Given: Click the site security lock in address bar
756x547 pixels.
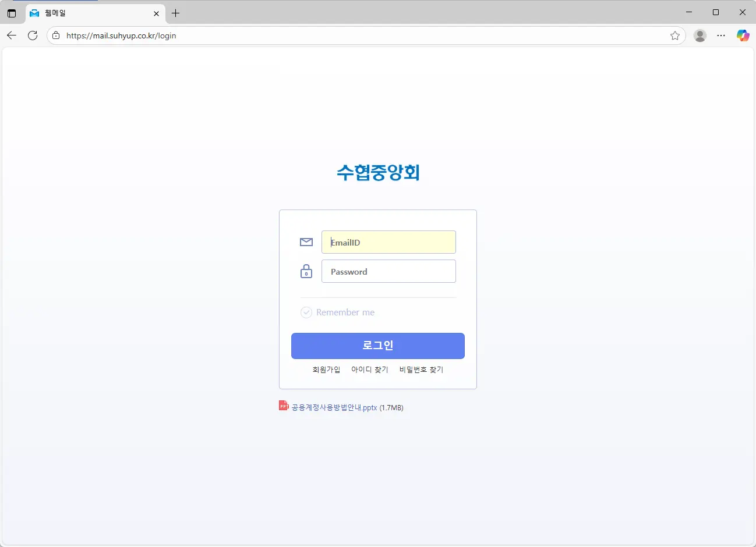Looking at the screenshot, I should 55,35.
